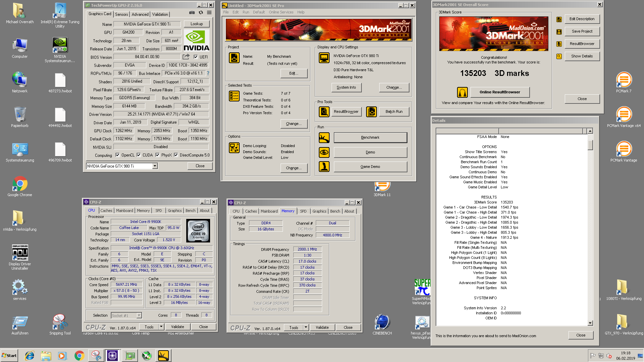Open Tools dropdown arrow in left CPU-Z

[161, 327]
